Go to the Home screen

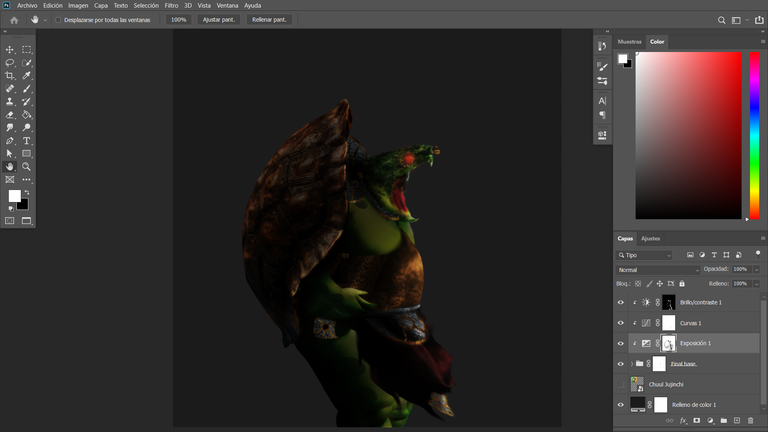click(14, 20)
